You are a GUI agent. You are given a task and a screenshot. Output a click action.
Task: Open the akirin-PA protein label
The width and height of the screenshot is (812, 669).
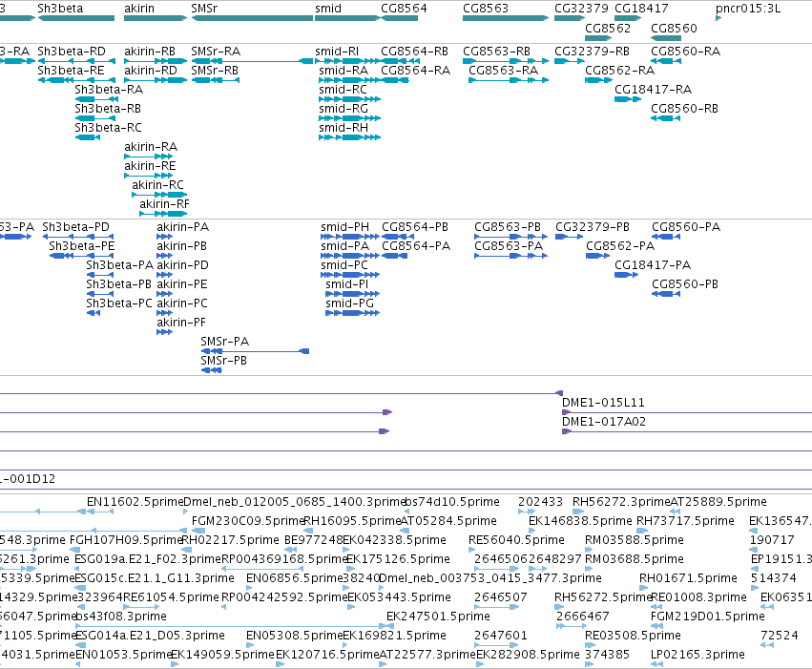pyautogui.click(x=183, y=227)
